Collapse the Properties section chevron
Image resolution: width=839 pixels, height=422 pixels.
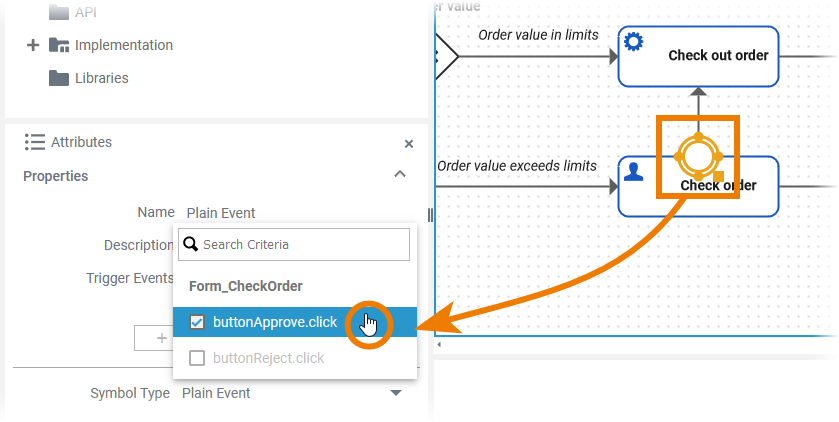click(x=400, y=175)
